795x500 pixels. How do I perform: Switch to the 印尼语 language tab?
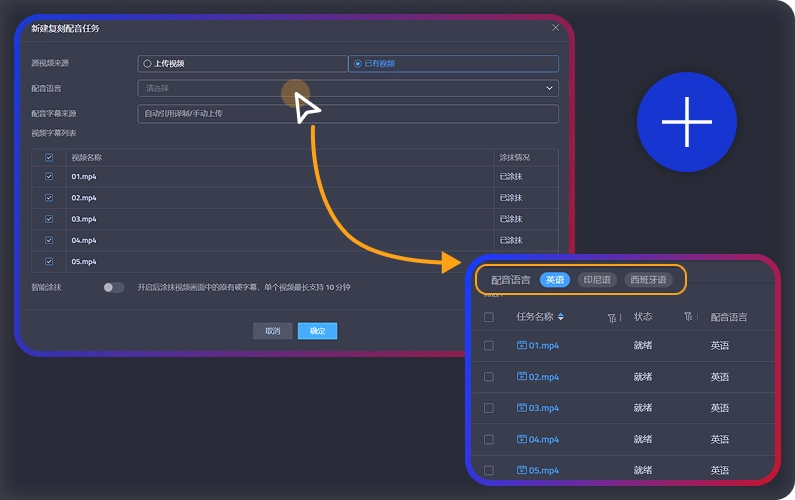[597, 280]
